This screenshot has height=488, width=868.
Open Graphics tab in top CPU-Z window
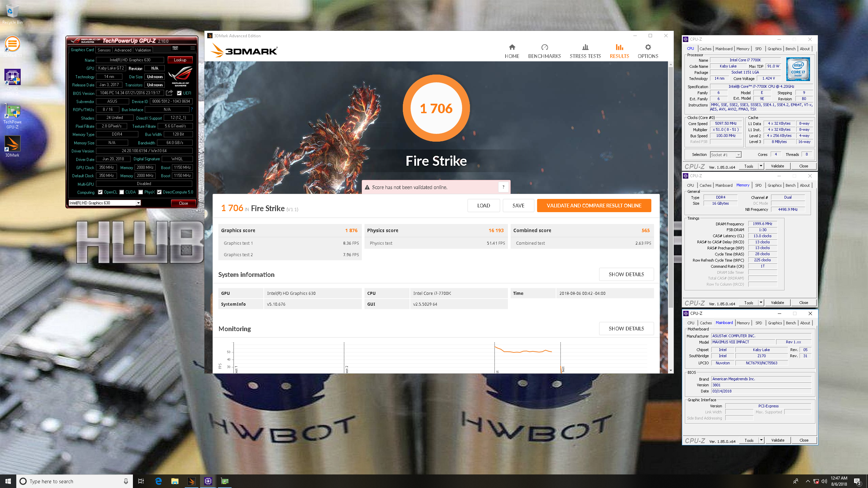click(774, 49)
